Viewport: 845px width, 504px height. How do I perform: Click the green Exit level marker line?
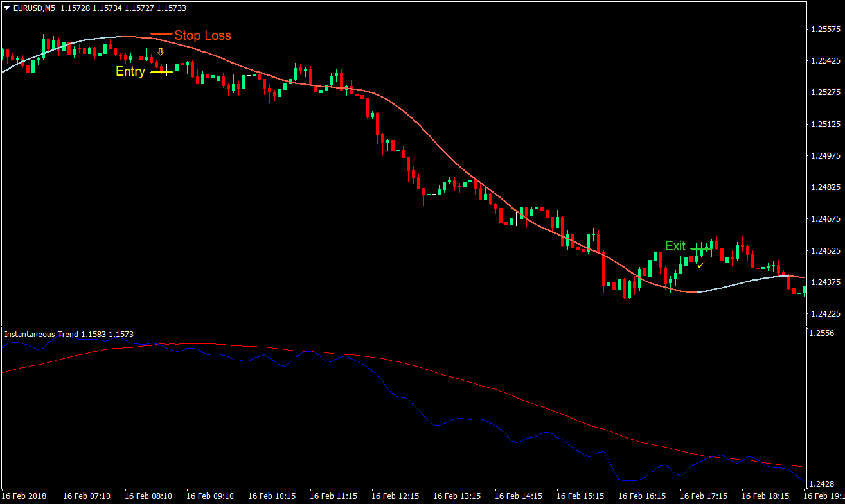pos(702,247)
